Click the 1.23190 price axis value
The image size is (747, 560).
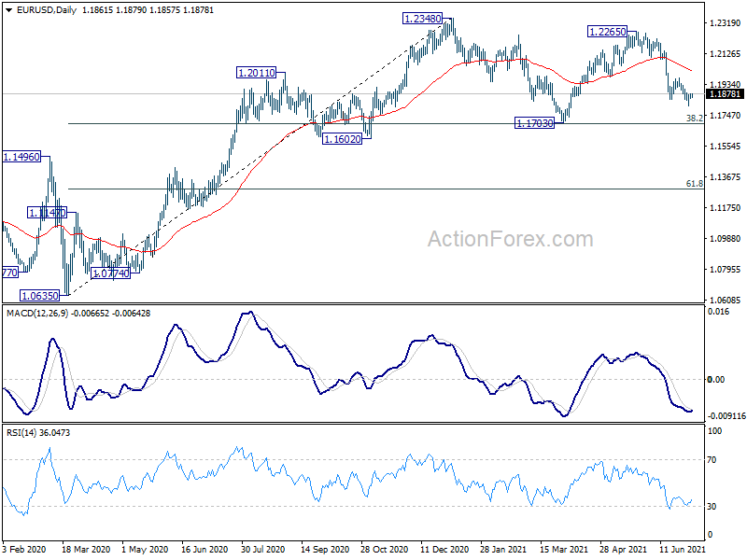[725, 22]
